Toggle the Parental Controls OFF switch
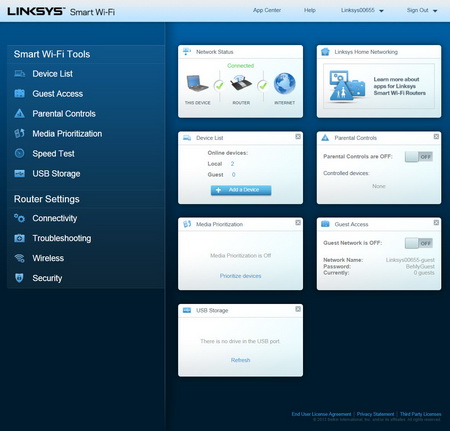 pos(419,157)
